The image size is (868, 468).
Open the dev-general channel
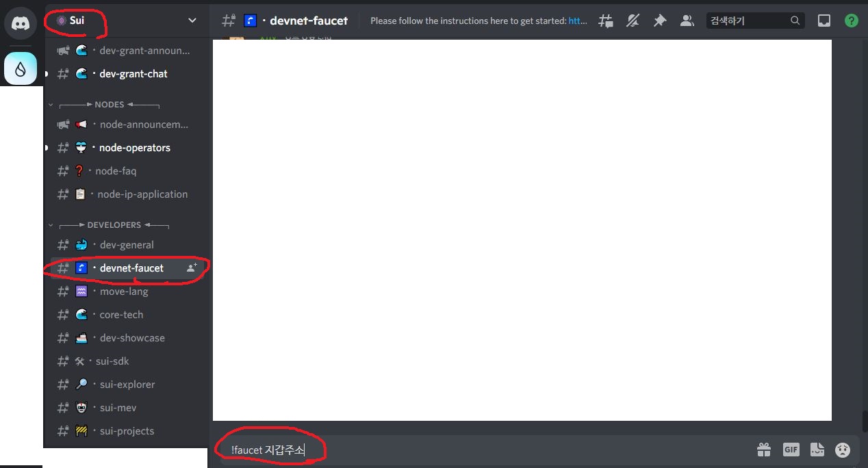(127, 245)
